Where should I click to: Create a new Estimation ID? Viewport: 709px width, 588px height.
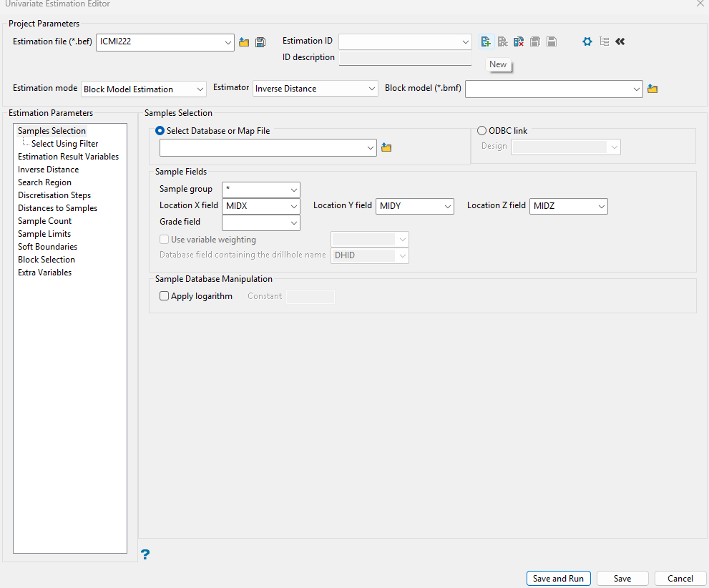coord(486,42)
